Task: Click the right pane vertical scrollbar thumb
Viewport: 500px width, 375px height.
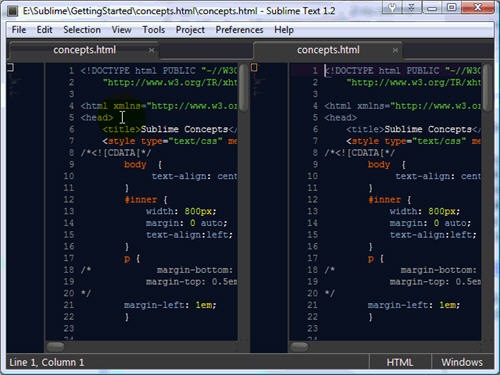Action: (487, 88)
